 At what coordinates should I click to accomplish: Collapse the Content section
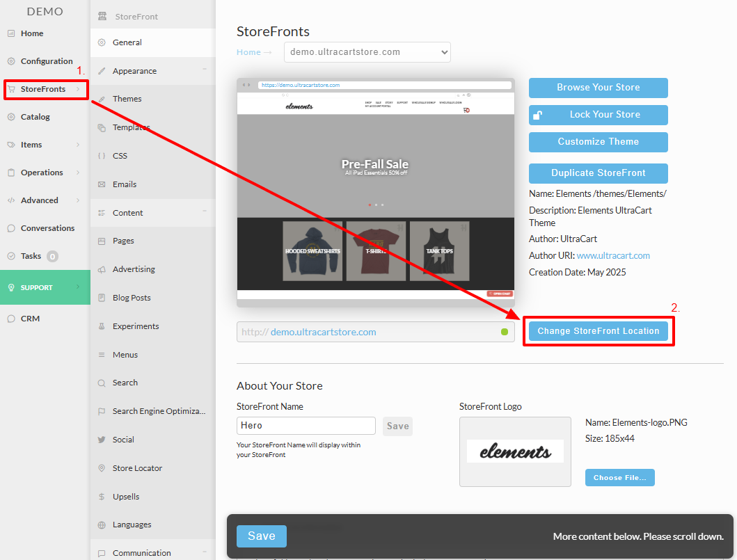tap(205, 211)
